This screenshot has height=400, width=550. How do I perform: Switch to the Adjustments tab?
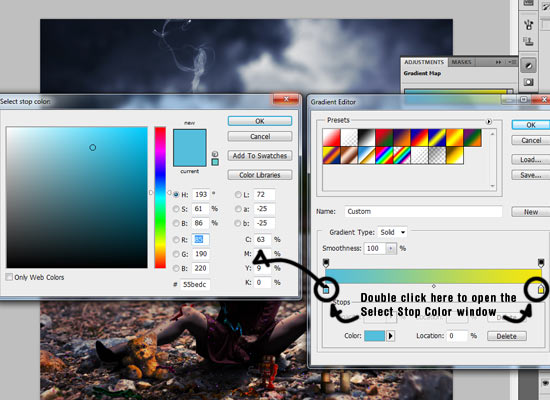pos(424,62)
